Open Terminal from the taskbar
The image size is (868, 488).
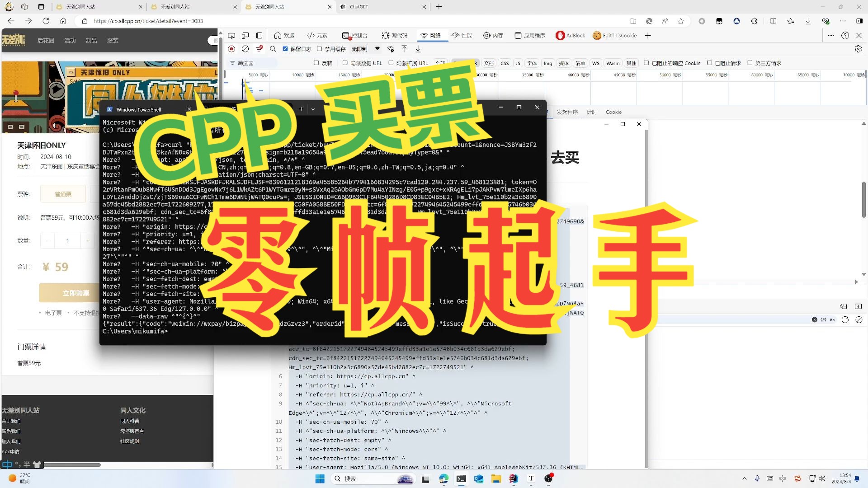(461, 479)
